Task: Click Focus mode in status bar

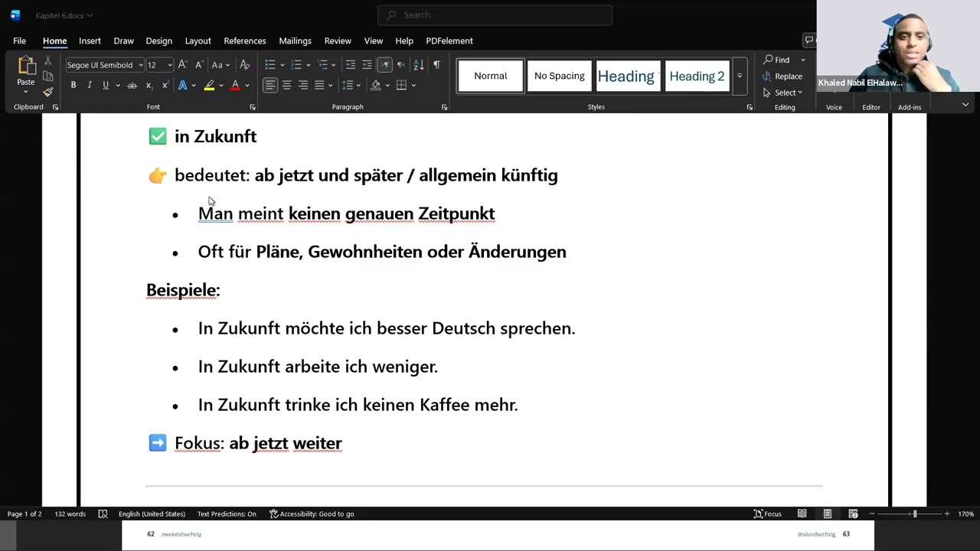Action: point(768,514)
